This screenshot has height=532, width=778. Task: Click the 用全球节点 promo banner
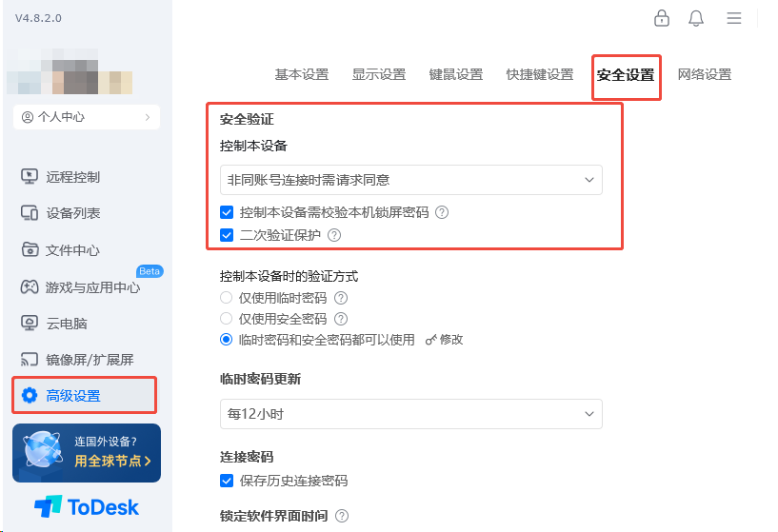(87, 453)
